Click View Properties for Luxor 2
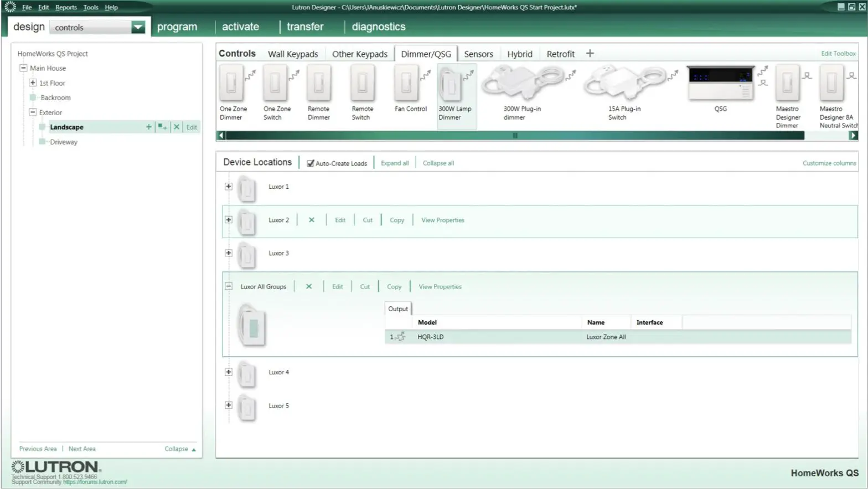Image resolution: width=868 pixels, height=489 pixels. click(443, 220)
